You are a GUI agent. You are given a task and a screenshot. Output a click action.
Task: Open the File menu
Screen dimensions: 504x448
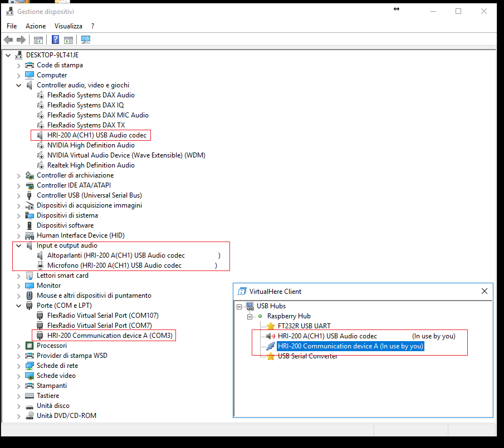click(12, 26)
